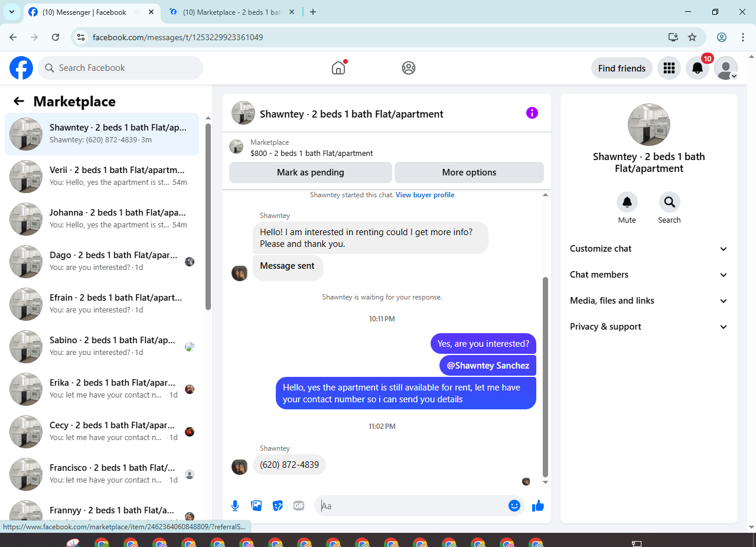This screenshot has width=756, height=547.
Task: Open the Verii conversation
Action: tap(102, 177)
